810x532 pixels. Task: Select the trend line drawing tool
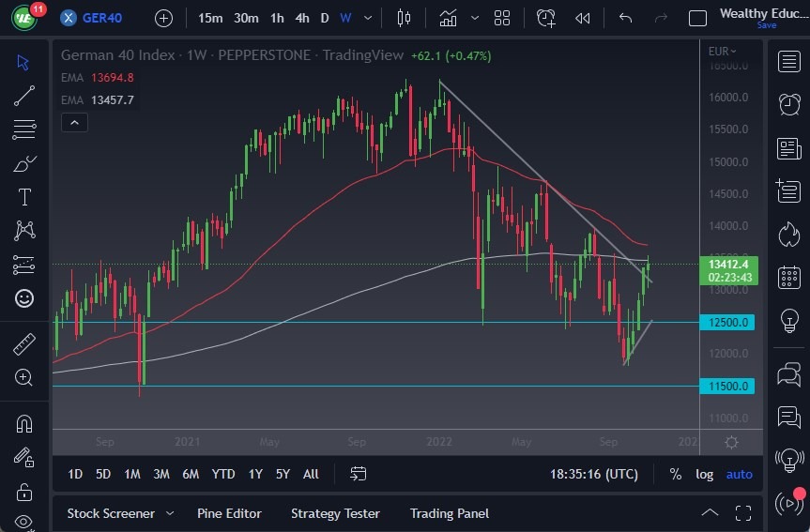pyautogui.click(x=24, y=96)
